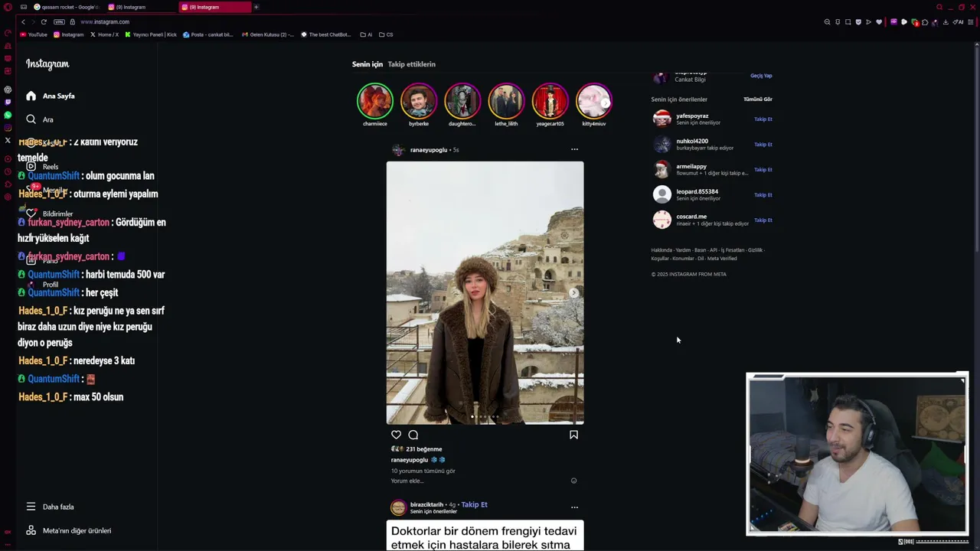
Task: Open the Opera AI toolbar button
Action: coord(958,21)
